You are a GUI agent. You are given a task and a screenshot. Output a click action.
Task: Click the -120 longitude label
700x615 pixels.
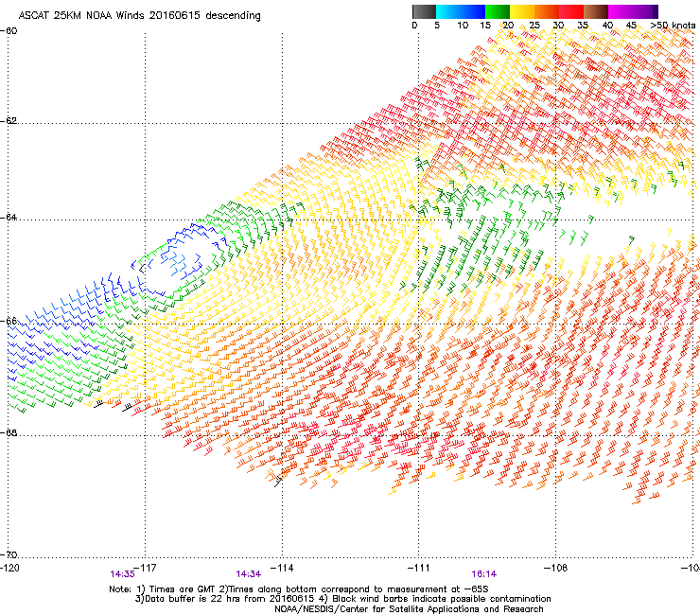pos(9,568)
